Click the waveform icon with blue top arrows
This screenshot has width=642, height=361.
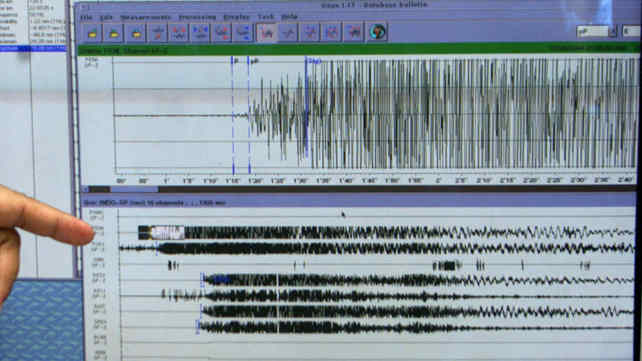pyautogui.click(x=200, y=33)
